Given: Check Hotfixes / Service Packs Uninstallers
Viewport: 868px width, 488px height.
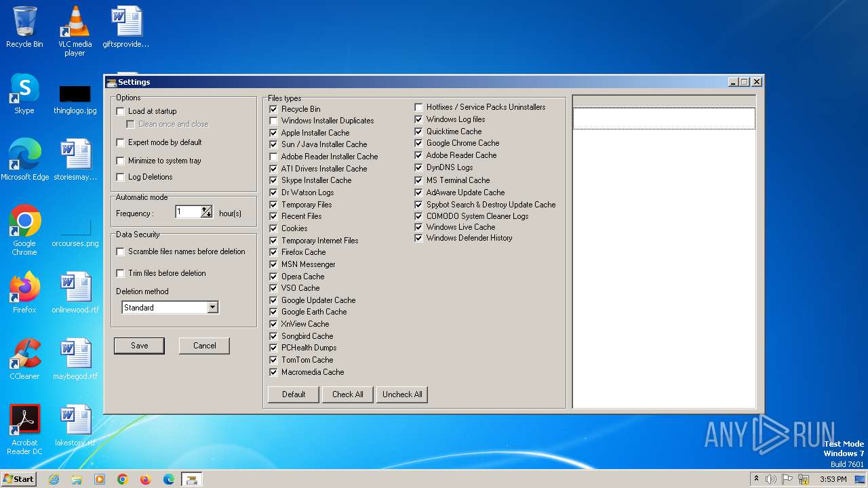Looking at the screenshot, I should (418, 107).
